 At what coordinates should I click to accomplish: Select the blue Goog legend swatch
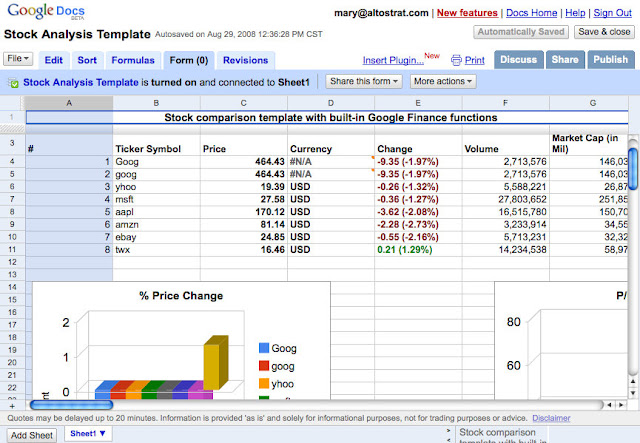click(x=264, y=349)
